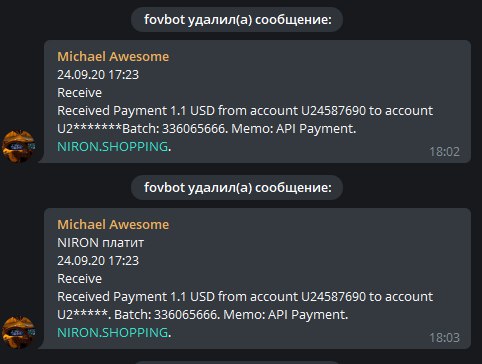Image resolution: width=482 pixels, height=364 pixels.
Task: Open the avatar beside the 18:03 message
Action: (x=18, y=332)
